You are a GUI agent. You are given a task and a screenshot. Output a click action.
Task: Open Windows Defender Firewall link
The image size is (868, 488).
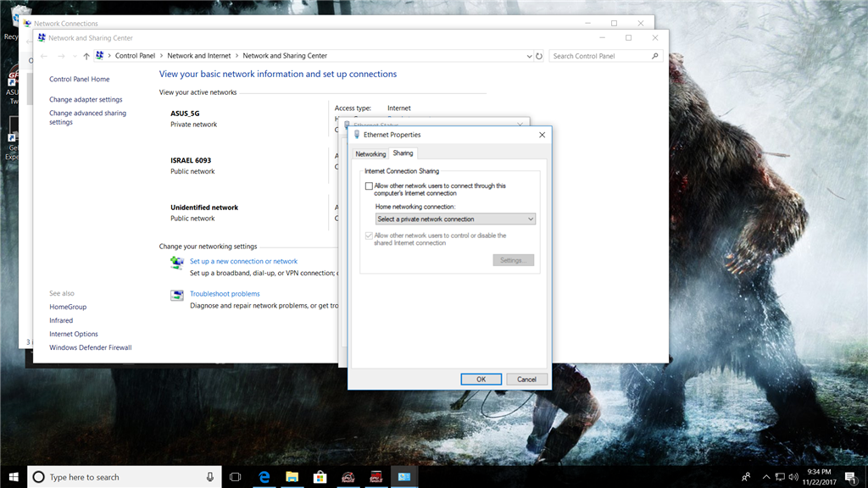pyautogui.click(x=90, y=347)
